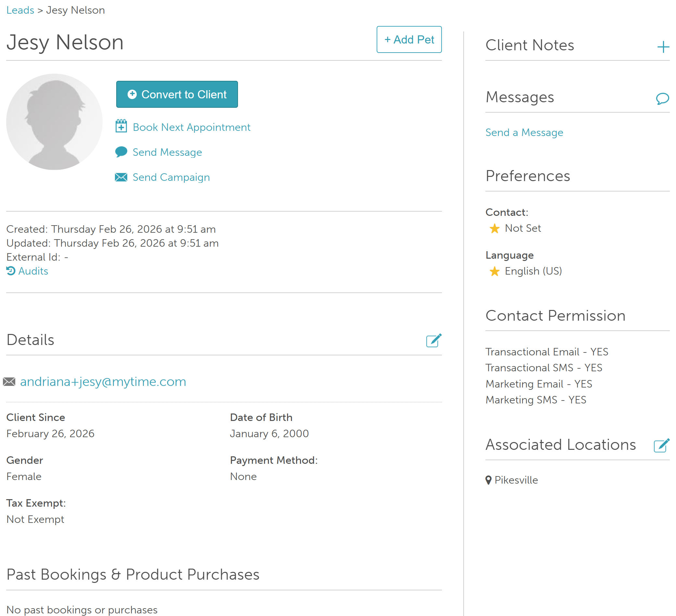Click the speech bubble icon beside Messages

(x=662, y=99)
